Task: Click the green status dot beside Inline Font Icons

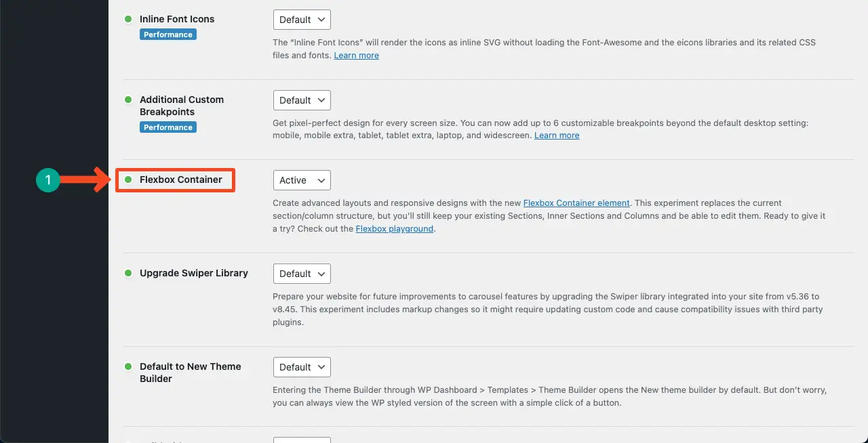Action: (x=128, y=19)
